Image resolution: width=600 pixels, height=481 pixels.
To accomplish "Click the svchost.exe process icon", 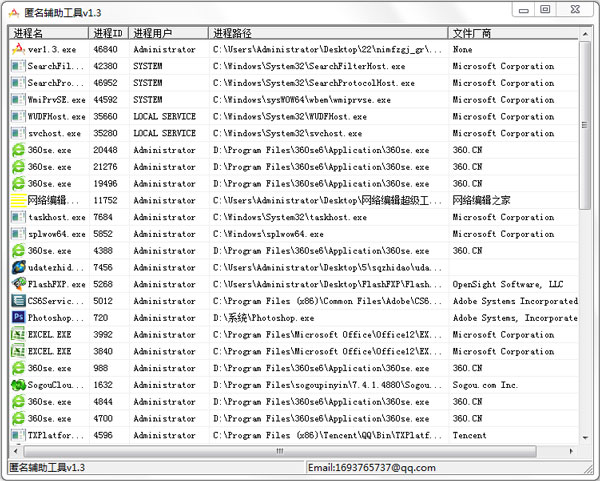I will click(18, 133).
